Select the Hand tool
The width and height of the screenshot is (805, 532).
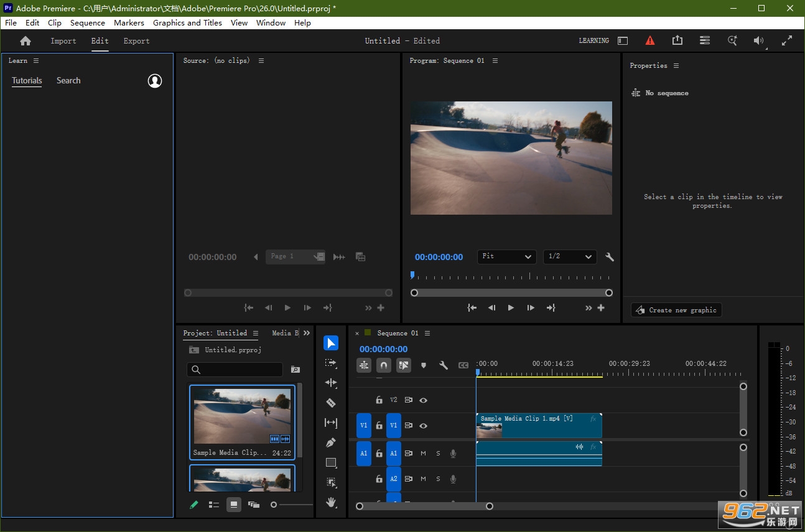(331, 502)
